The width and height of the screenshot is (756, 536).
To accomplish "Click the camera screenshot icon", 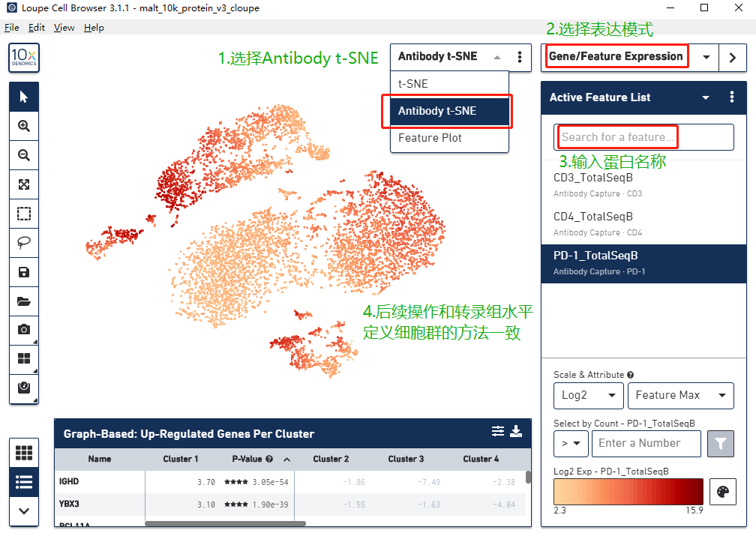I will coord(24,330).
